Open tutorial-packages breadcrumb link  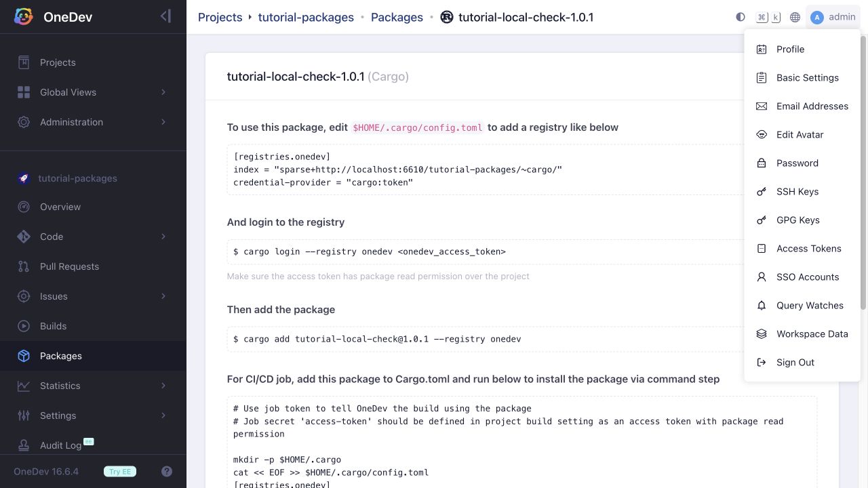tap(306, 17)
